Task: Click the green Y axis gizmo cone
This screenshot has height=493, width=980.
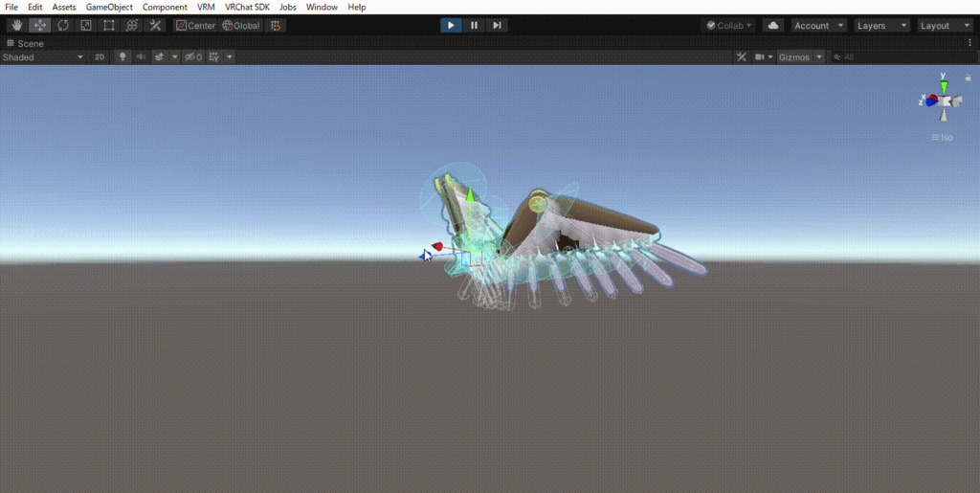Action: (945, 85)
